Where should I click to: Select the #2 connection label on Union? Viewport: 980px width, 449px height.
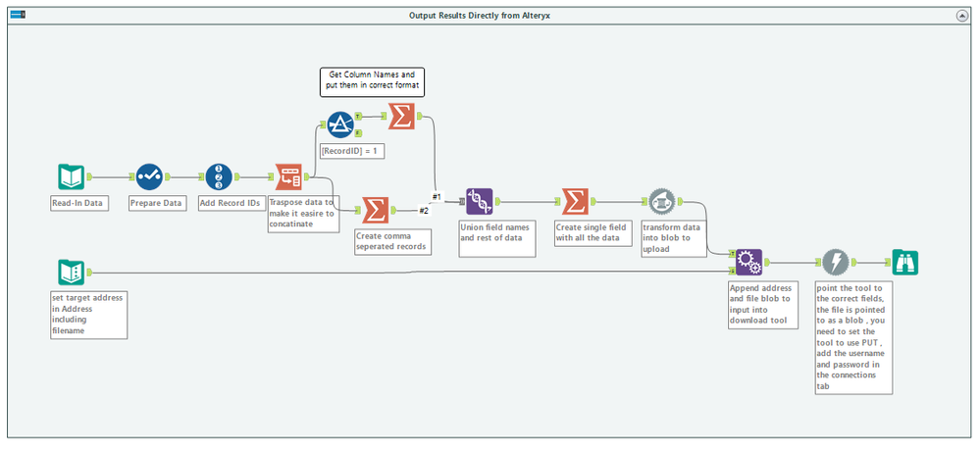[x=424, y=211]
